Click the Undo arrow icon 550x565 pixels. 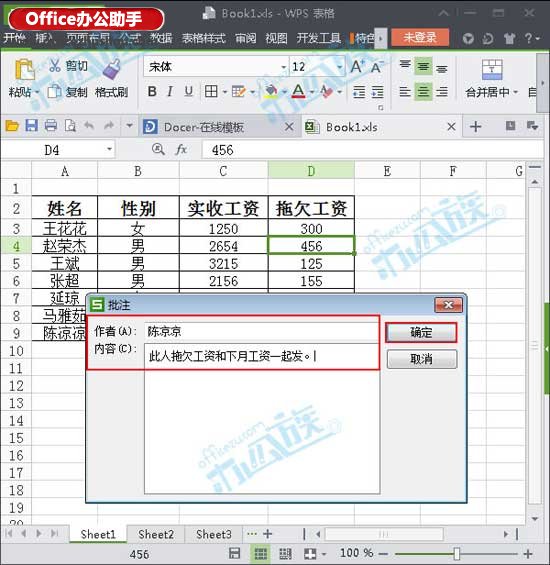[89, 125]
